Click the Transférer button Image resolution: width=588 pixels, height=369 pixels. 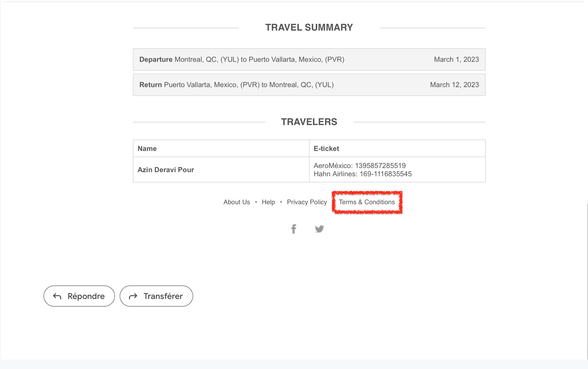click(x=156, y=296)
